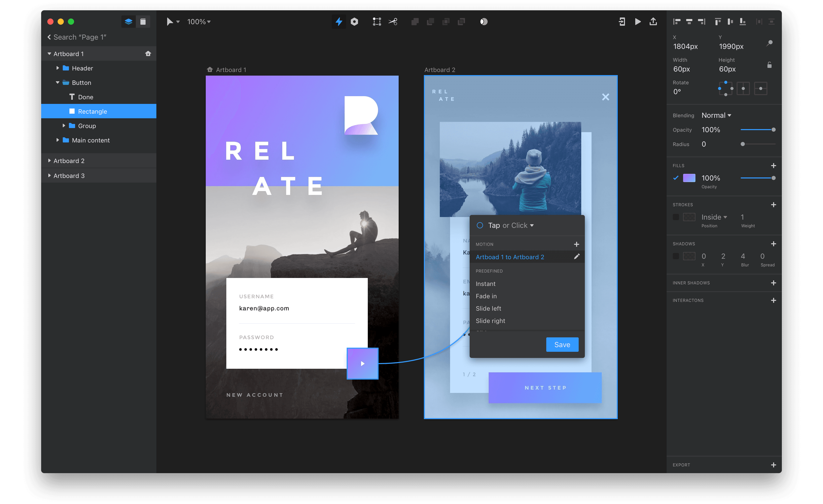Enable the shadow checkbox

pos(676,256)
